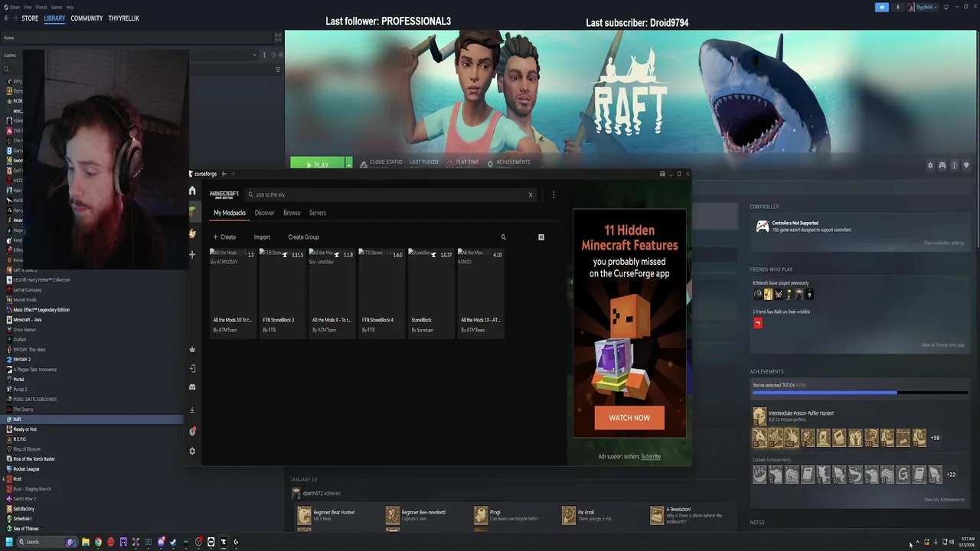The height and width of the screenshot is (551, 980).
Task: Open FTB StoneBlock 3 modpack card
Action: pyautogui.click(x=283, y=292)
